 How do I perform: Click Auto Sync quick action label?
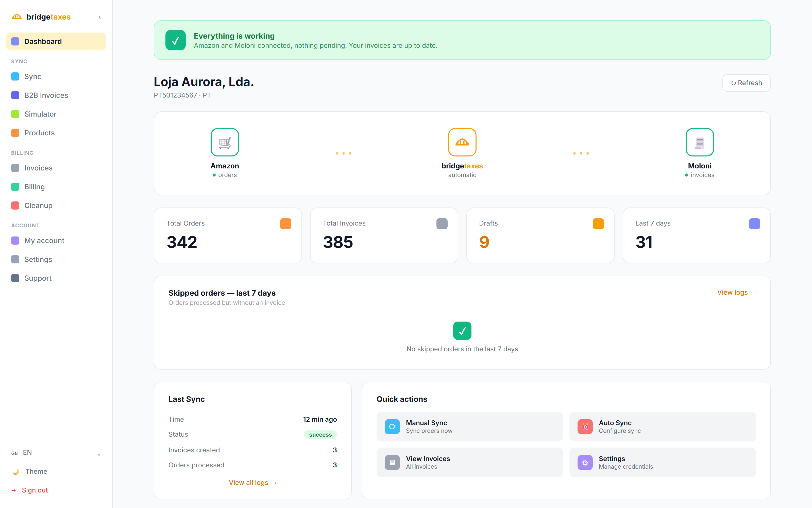[615, 423]
